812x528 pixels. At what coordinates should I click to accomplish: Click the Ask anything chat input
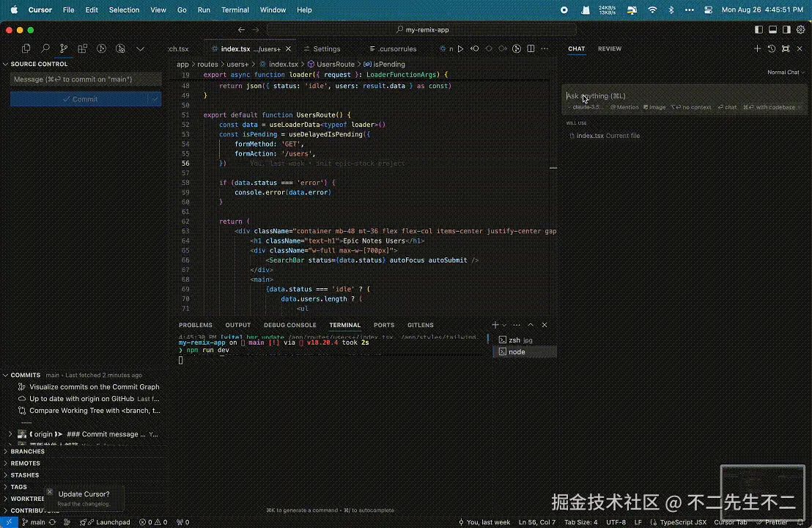(x=683, y=96)
